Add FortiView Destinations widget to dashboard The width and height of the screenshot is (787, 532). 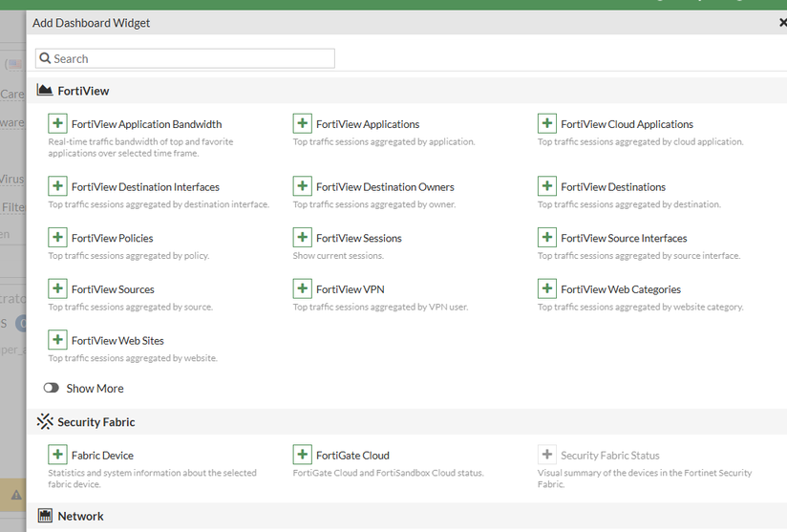pos(547,187)
